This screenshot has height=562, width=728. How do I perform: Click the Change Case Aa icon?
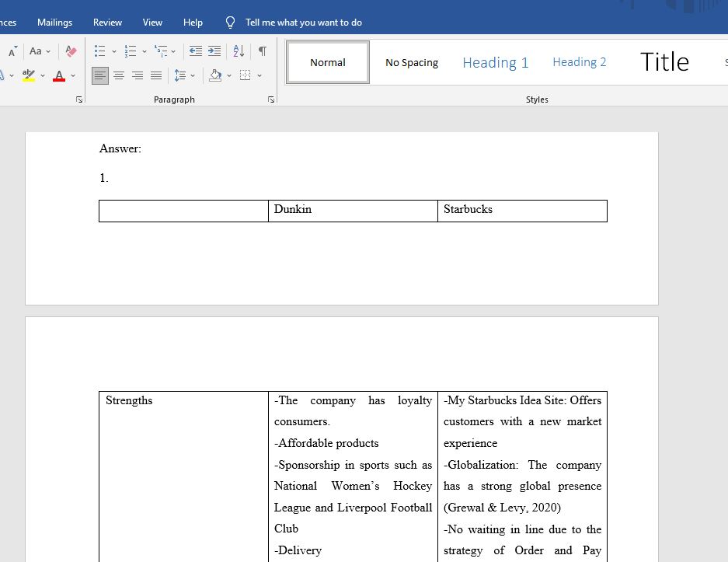coord(35,51)
